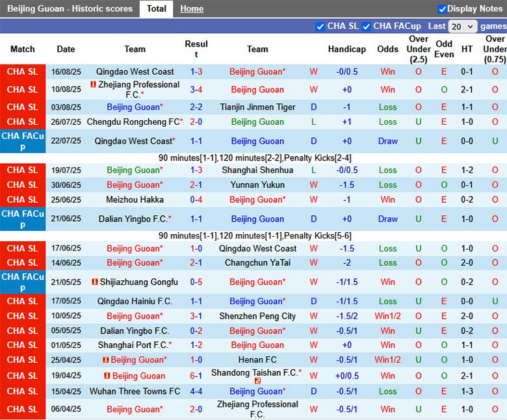Click the CHA SL label on 16/08/25 row
The image size is (507, 420).
tap(23, 72)
